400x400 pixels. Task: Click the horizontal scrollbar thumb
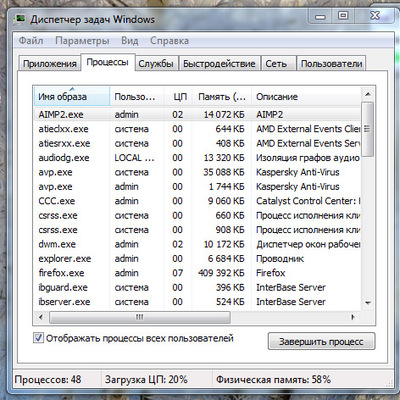click(x=140, y=317)
